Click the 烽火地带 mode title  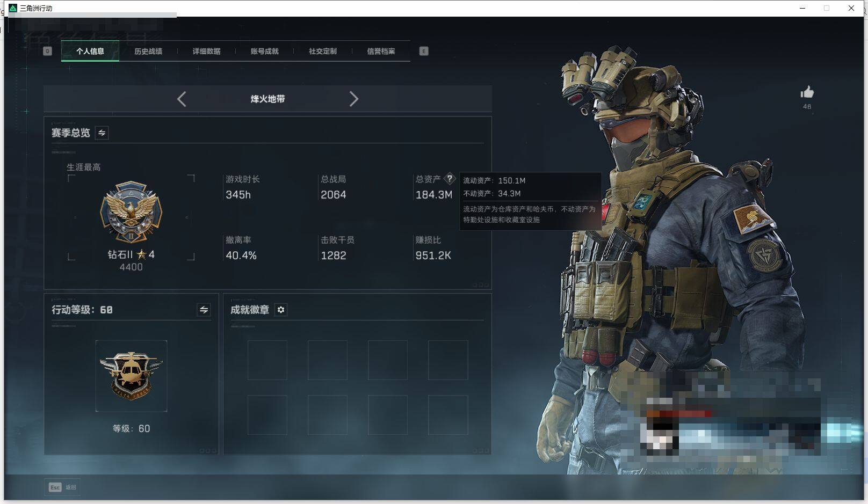click(267, 99)
